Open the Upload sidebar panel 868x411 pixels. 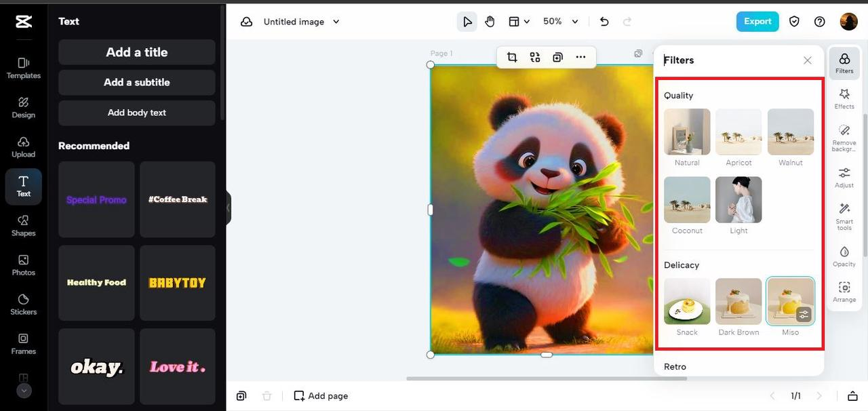[24, 146]
